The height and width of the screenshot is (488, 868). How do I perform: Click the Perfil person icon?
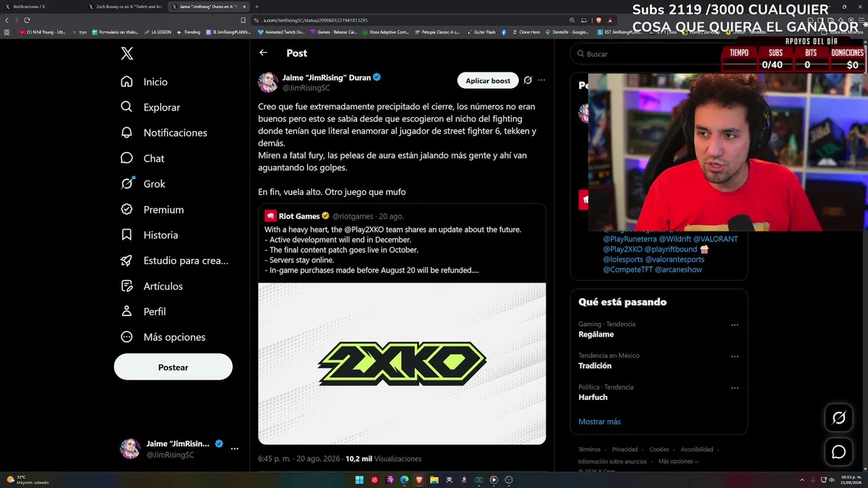(x=127, y=311)
